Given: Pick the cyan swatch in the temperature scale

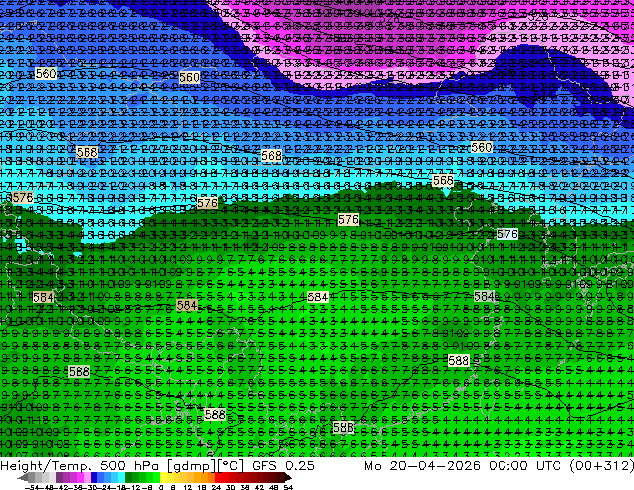Looking at the screenshot, I should [x=121, y=478].
